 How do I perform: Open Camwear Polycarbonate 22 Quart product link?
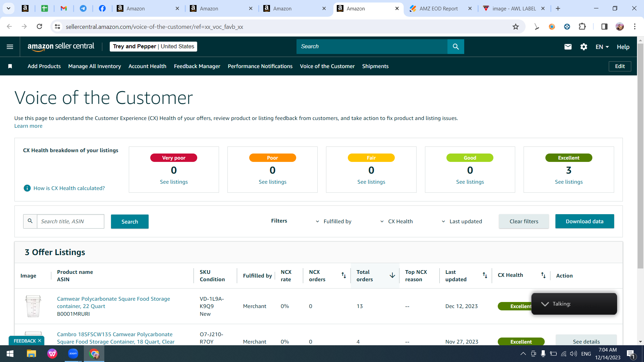click(x=113, y=302)
